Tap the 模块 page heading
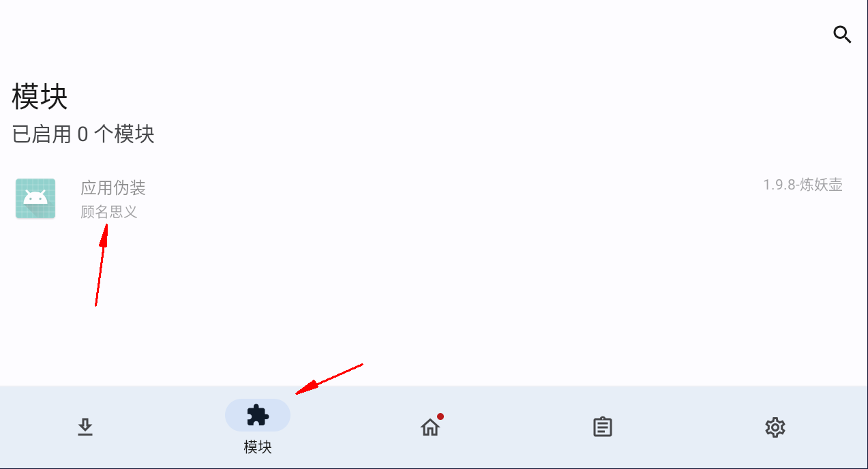 pos(40,97)
